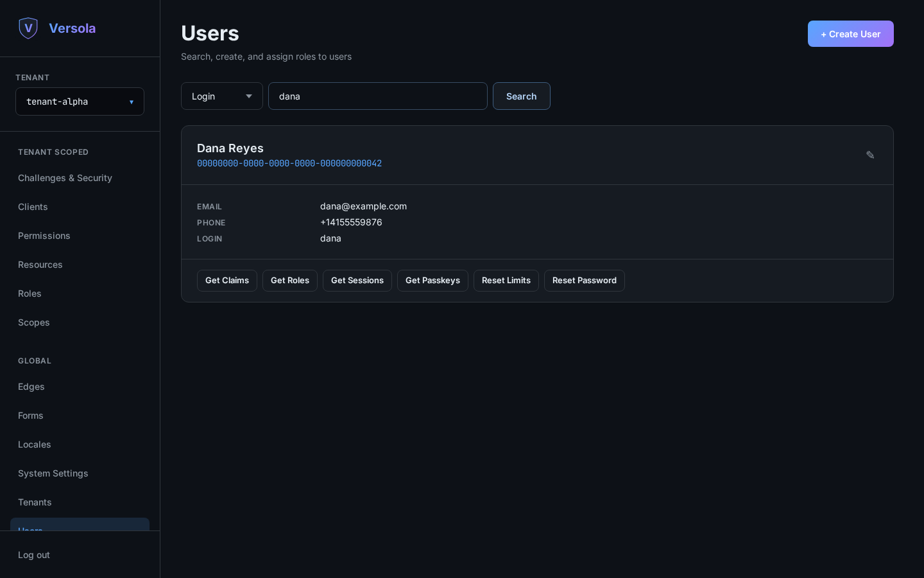Viewport: 924px width, 578px height.
Task: Select Locales in the sidebar
Action: (80, 444)
